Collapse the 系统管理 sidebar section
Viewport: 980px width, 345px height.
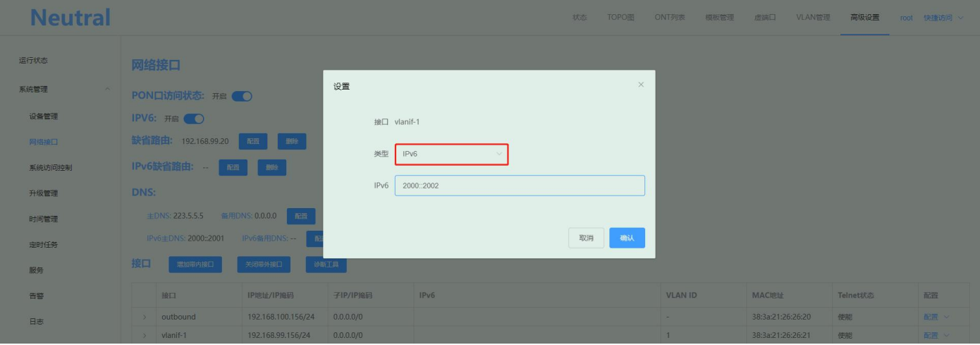pos(107,89)
